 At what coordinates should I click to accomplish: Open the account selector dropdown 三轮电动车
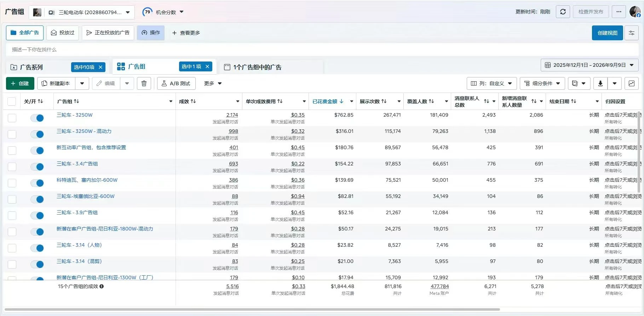(82, 12)
